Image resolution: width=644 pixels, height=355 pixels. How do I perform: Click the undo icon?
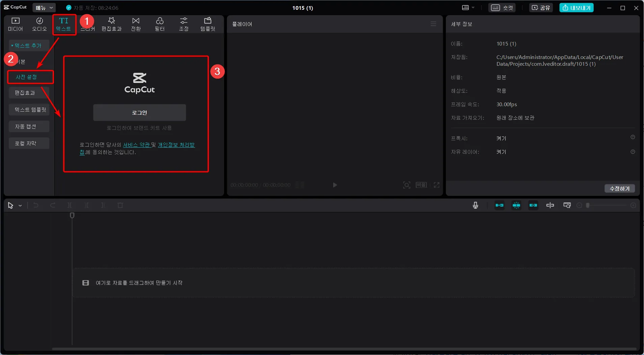point(36,205)
